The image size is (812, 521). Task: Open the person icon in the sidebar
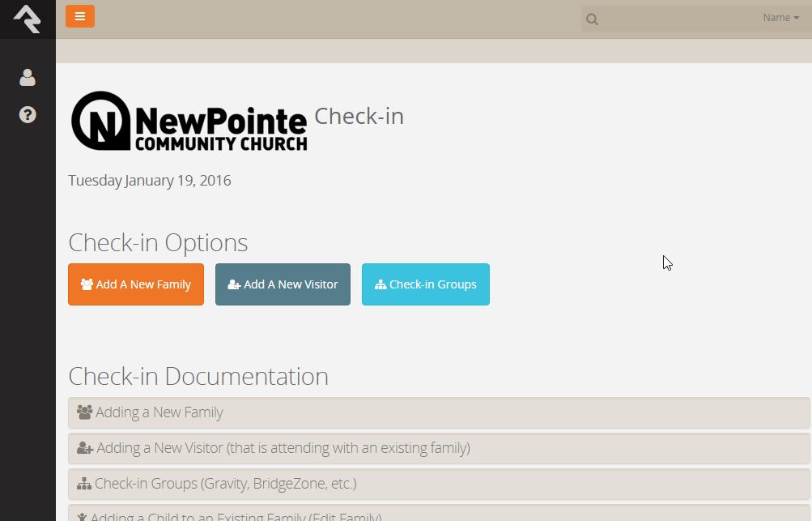[x=28, y=78]
